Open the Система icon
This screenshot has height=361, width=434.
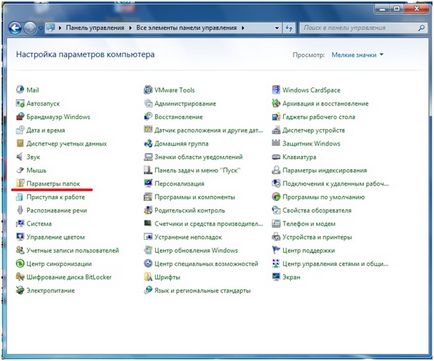click(x=20, y=223)
